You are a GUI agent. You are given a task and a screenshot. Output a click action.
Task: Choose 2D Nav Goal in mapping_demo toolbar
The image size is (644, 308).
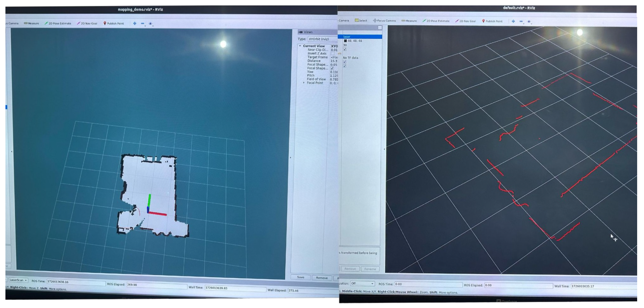pos(87,23)
